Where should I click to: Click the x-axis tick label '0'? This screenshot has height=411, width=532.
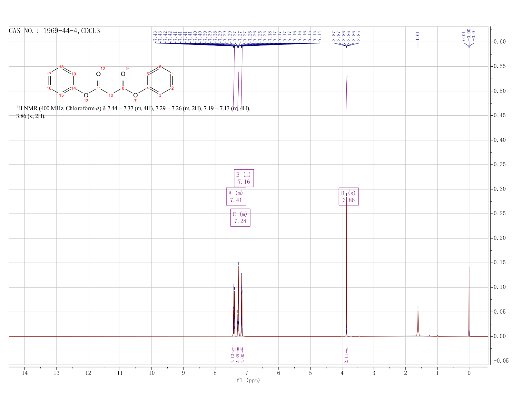(469, 373)
